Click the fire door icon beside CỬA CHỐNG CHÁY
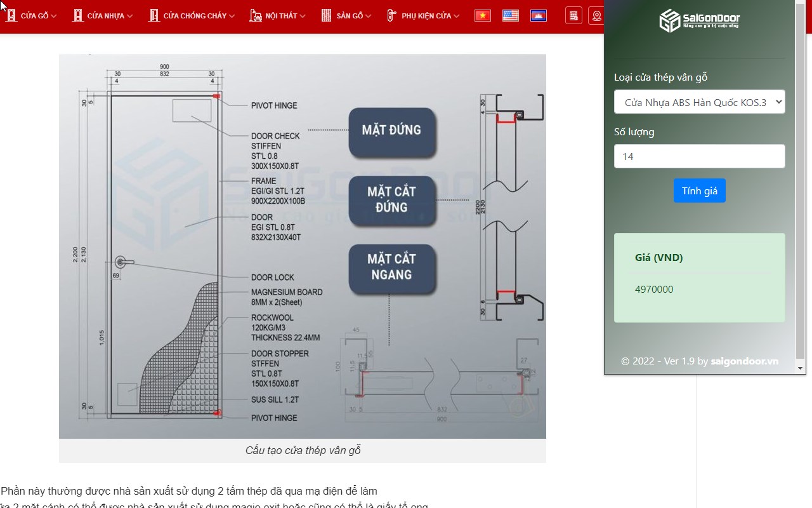 tap(154, 16)
